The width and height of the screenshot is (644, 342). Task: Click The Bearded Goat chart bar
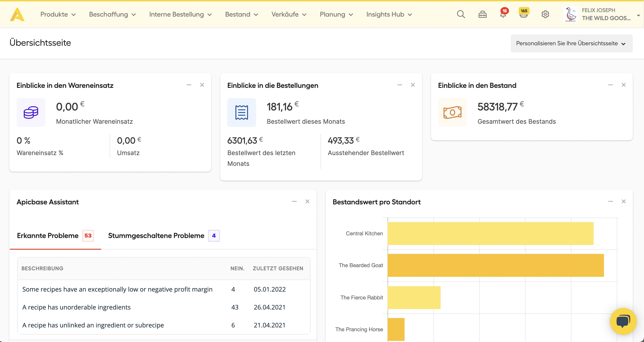pos(496,265)
